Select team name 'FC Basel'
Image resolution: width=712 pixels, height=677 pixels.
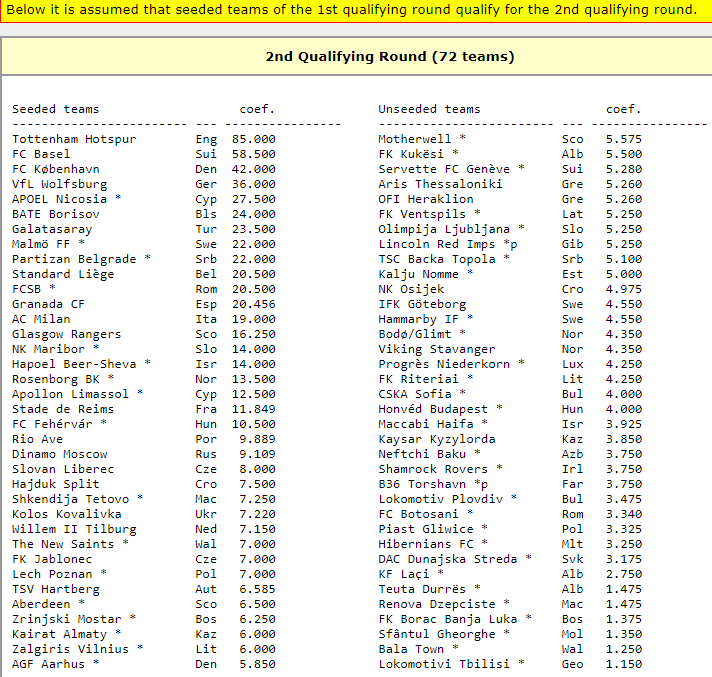(x=41, y=154)
